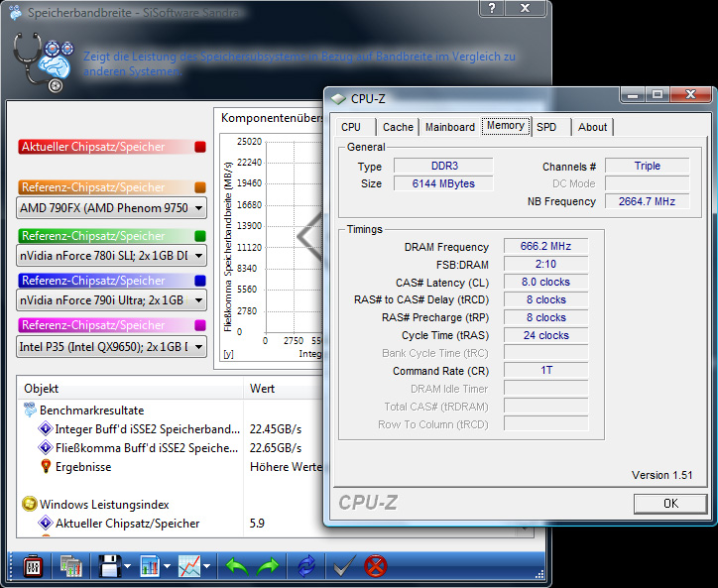This screenshot has width=718, height=588.
Task: Click the line graph view icon
Action: pos(189,567)
